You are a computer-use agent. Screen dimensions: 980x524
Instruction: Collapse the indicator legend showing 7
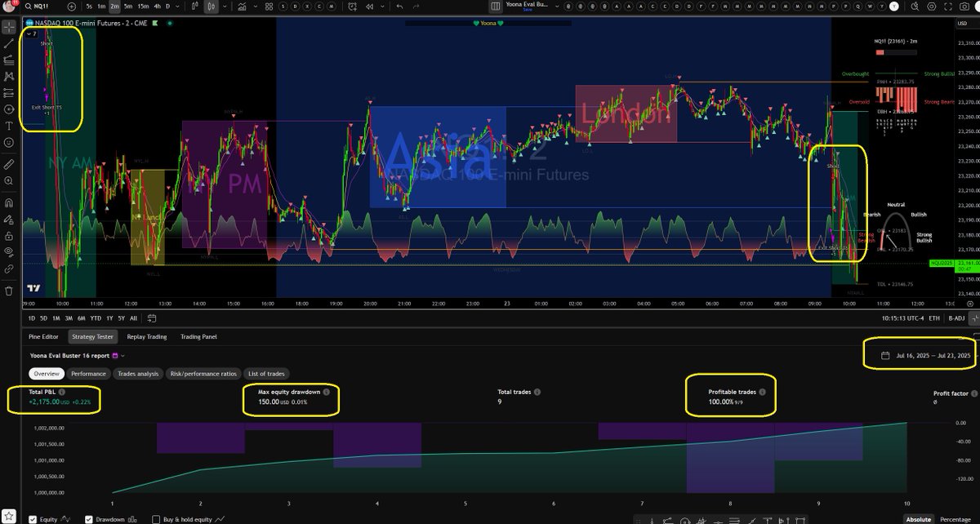coord(31,34)
